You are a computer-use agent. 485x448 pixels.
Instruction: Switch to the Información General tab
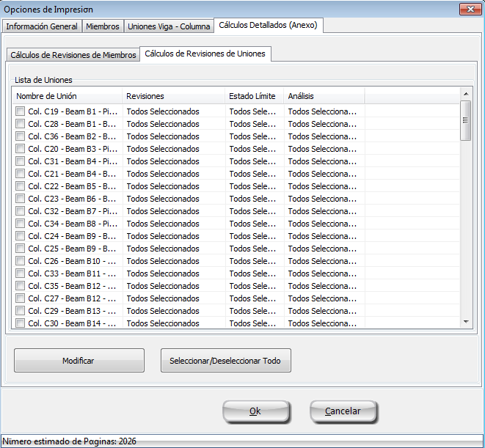click(42, 26)
